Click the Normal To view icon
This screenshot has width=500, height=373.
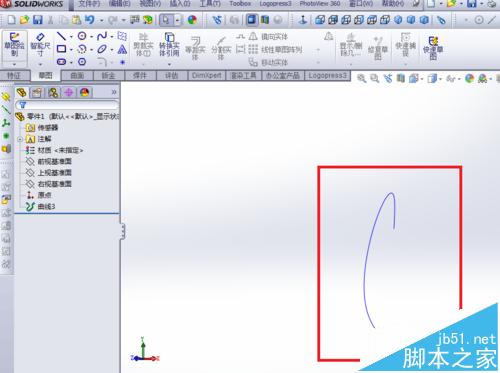click(303, 20)
